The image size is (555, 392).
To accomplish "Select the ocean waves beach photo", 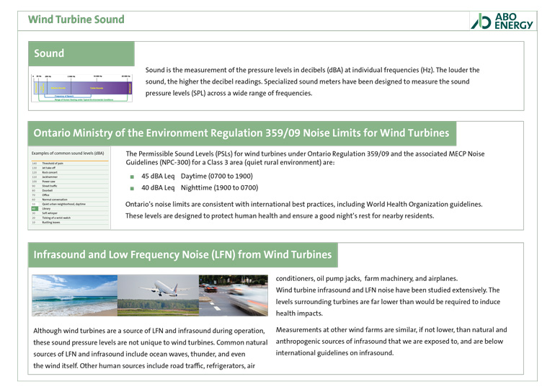I will pos(74,295).
